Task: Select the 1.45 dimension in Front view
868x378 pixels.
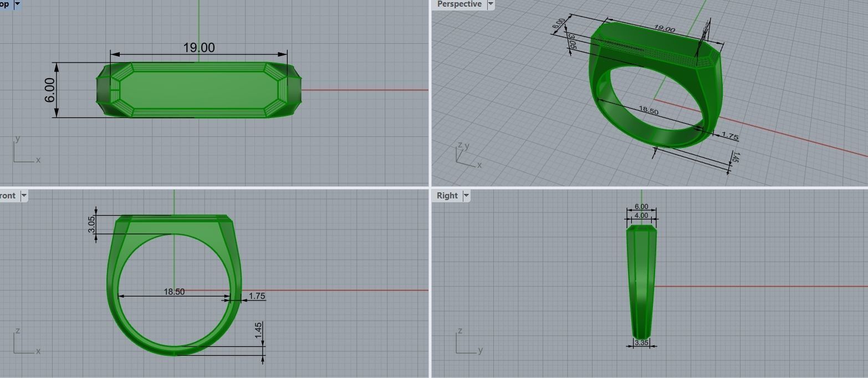Action: (x=258, y=330)
